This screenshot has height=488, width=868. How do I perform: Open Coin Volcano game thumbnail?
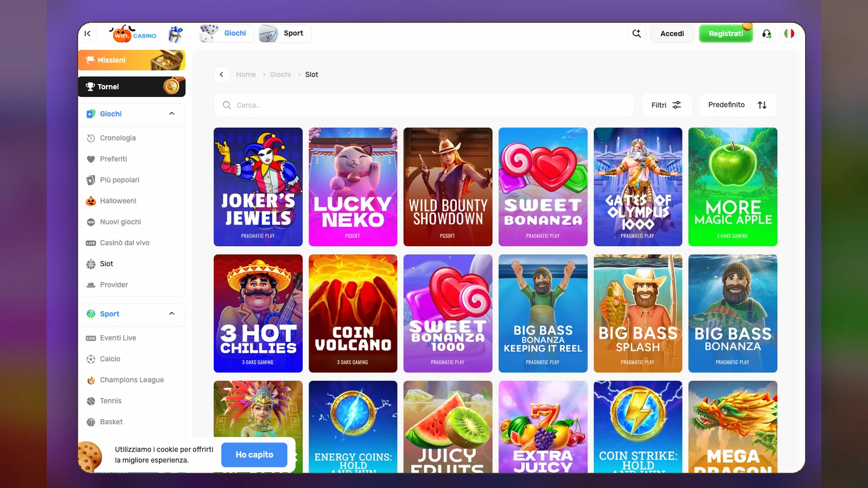[x=353, y=313]
